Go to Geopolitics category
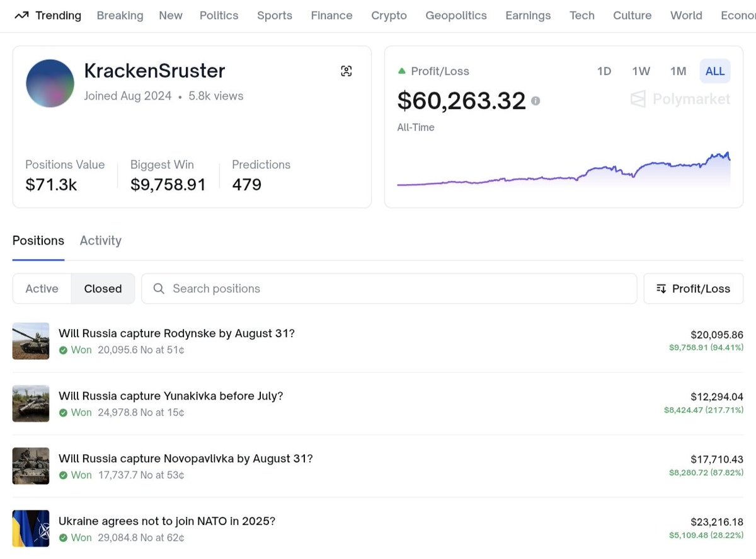 pyautogui.click(x=456, y=16)
